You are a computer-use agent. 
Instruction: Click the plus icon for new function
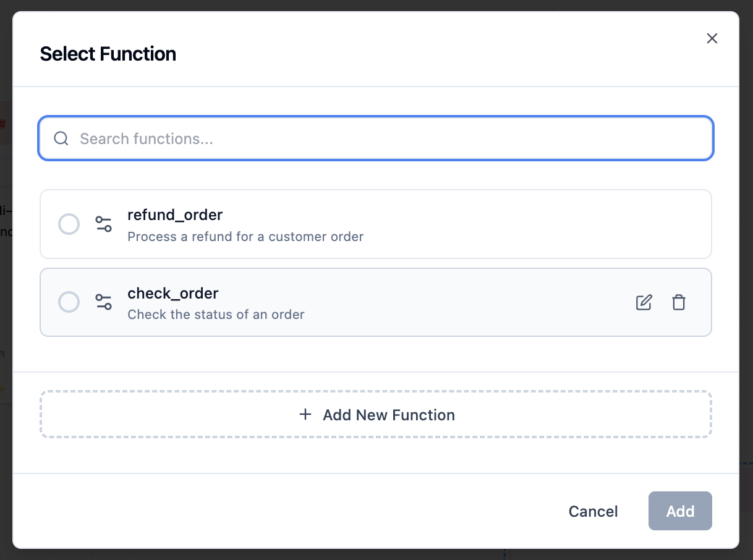click(305, 414)
